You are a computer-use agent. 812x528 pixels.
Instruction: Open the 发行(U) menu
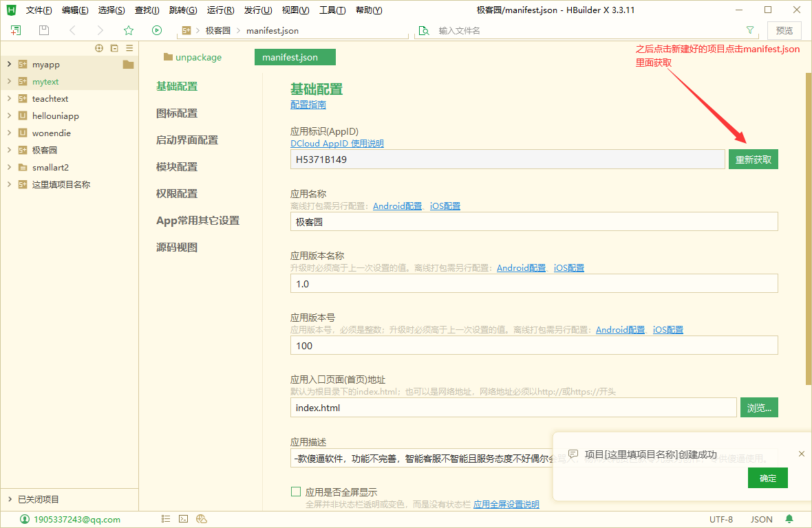pyautogui.click(x=258, y=10)
